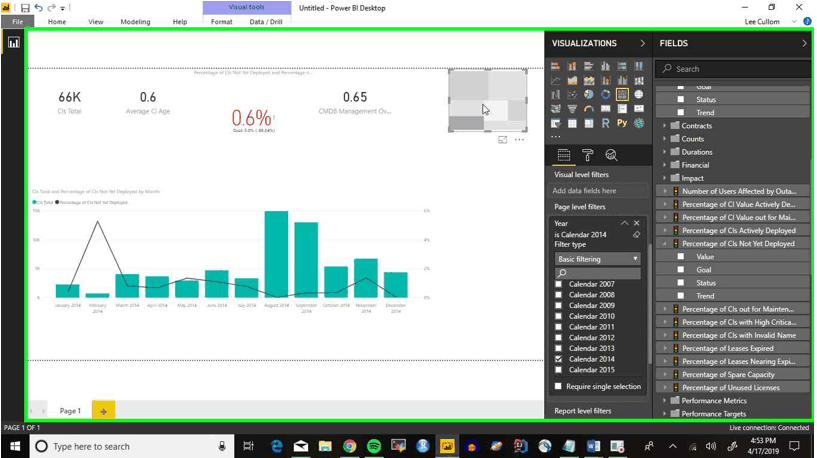Viewport: 817px width, 458px height.
Task: Collapse Percentage of CIs Not Yet Deployed
Action: click(x=664, y=244)
